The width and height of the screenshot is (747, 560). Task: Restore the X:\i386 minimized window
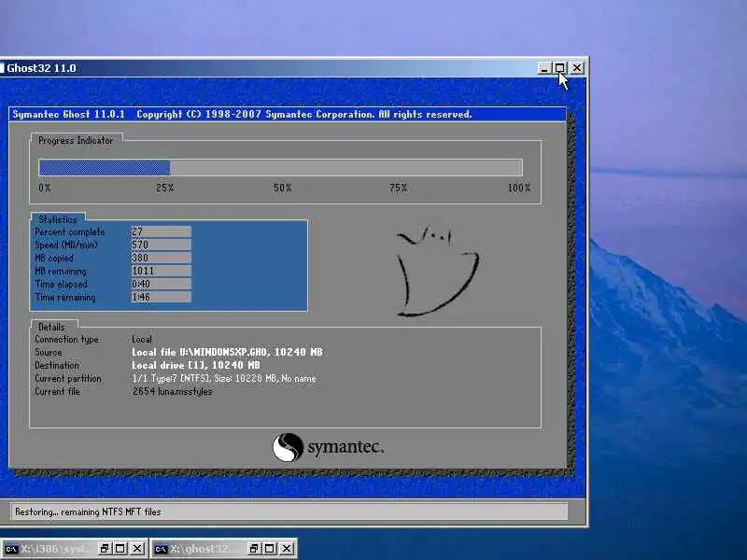click(x=105, y=549)
